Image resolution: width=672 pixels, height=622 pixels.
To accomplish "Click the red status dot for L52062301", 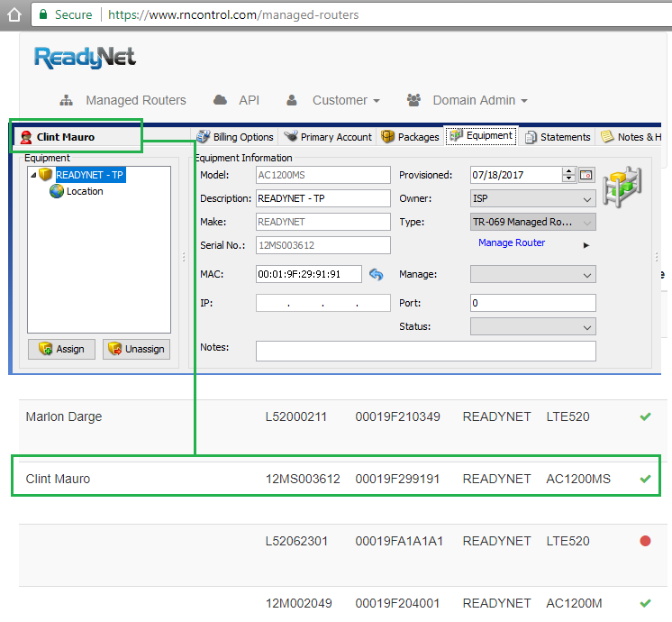I will point(645,541).
